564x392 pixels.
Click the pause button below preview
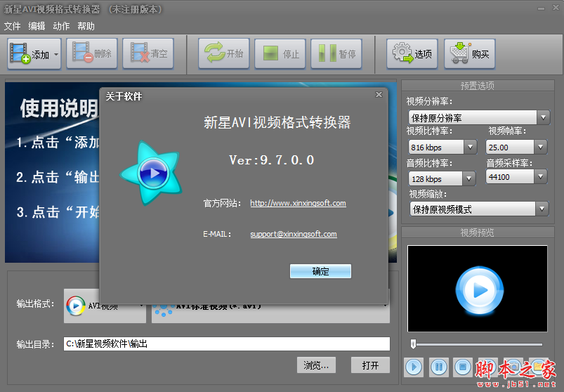pos(438,367)
